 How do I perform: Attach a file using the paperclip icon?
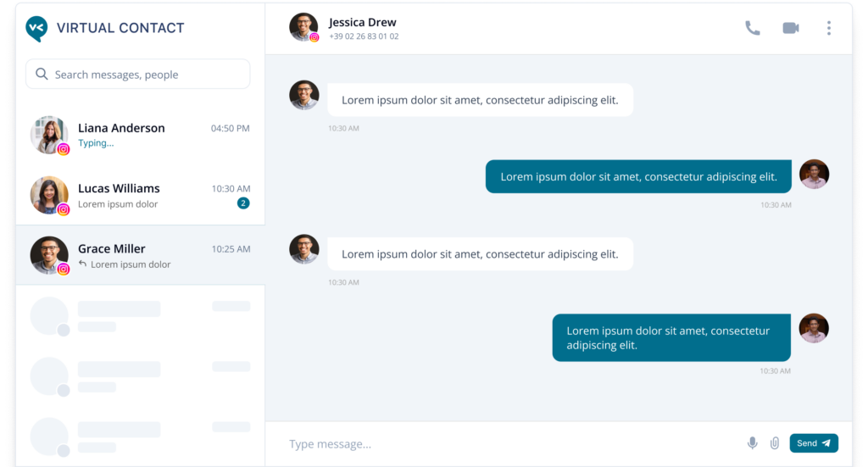point(775,443)
